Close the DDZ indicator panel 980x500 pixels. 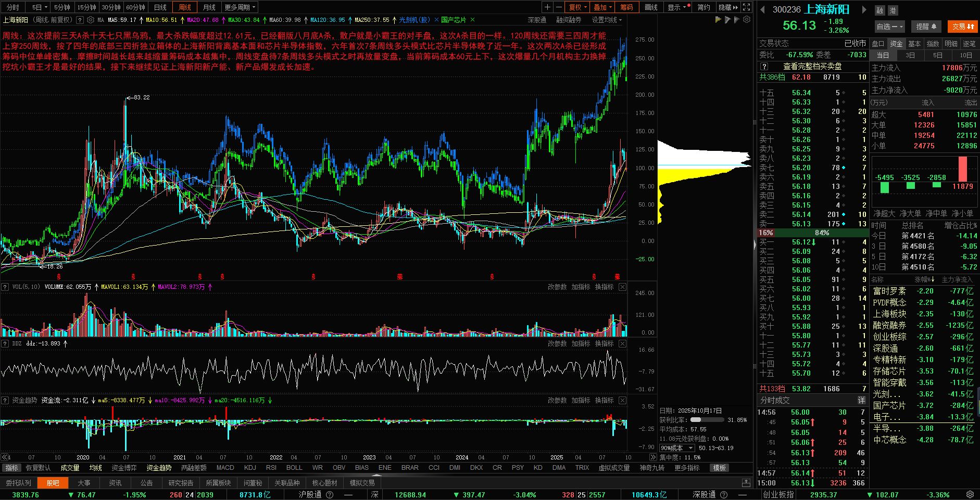pyautogui.click(x=622, y=343)
